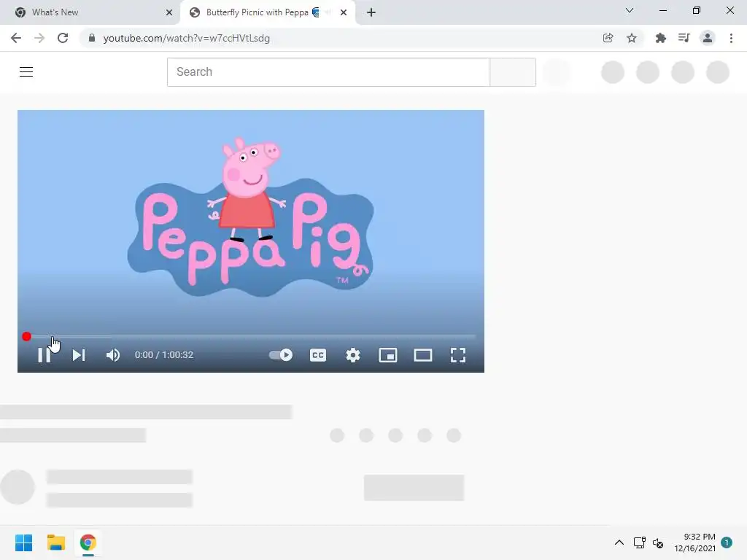The width and height of the screenshot is (747, 560).
Task: Click the search submit button
Action: (513, 72)
